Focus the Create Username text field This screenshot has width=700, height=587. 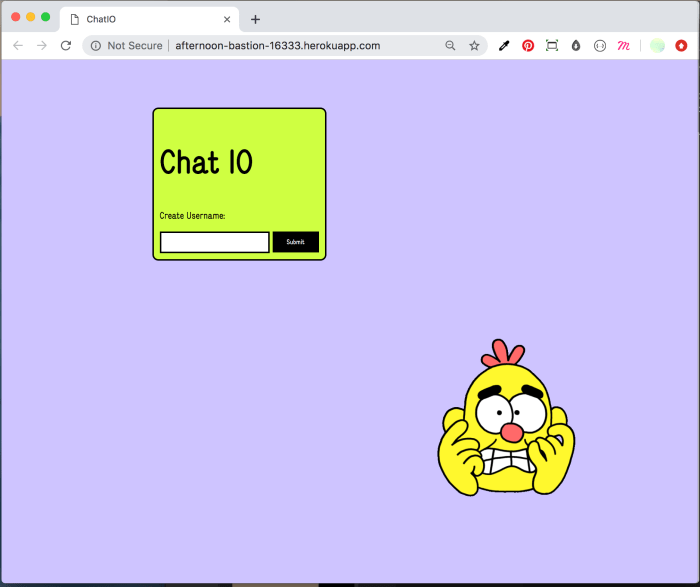[x=215, y=242]
